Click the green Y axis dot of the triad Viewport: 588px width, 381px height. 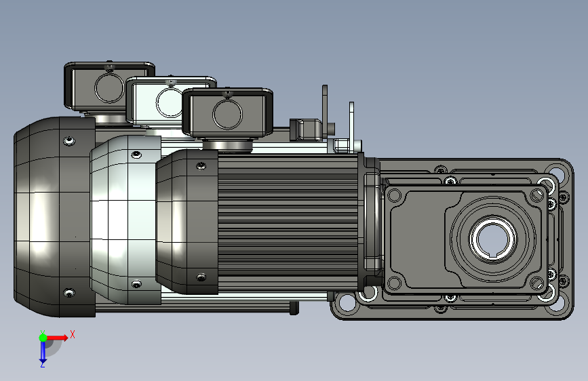[x=43, y=338]
